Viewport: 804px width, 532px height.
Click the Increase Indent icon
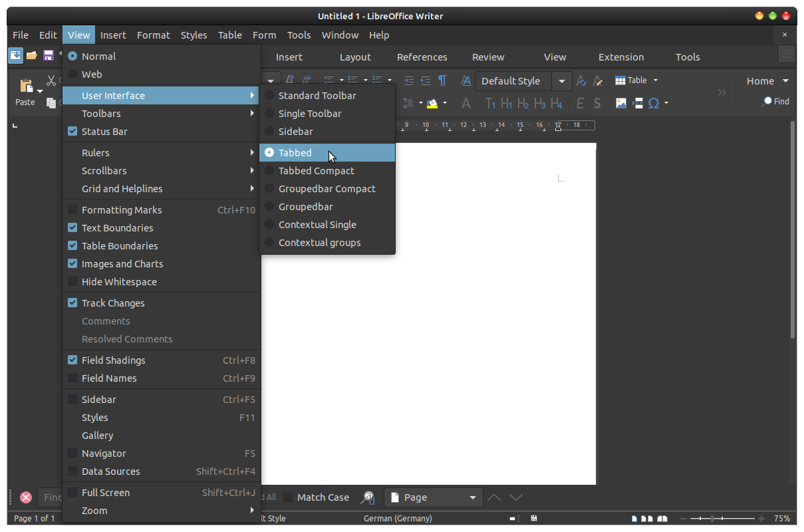point(408,80)
